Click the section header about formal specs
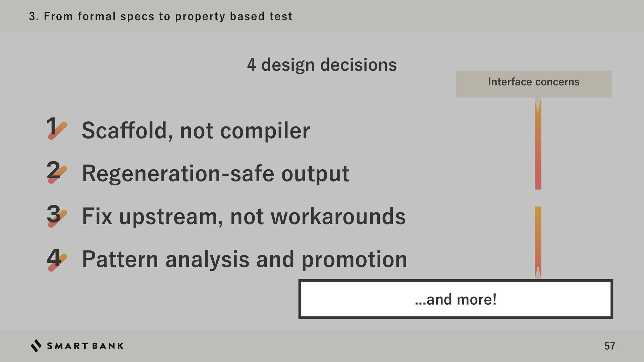Screen dimensions: 644x362 [161, 16]
